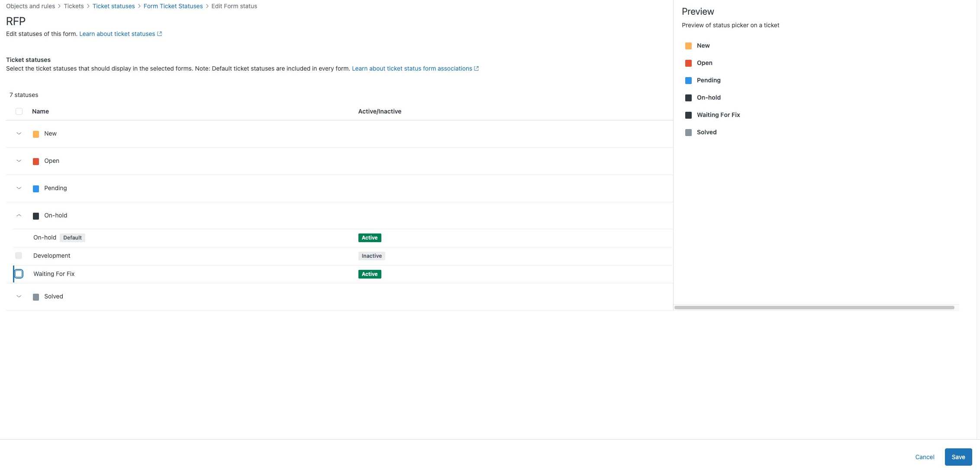This screenshot has height=470, width=980.
Task: Click the blue Pending icon in Preview panel
Action: point(688,81)
